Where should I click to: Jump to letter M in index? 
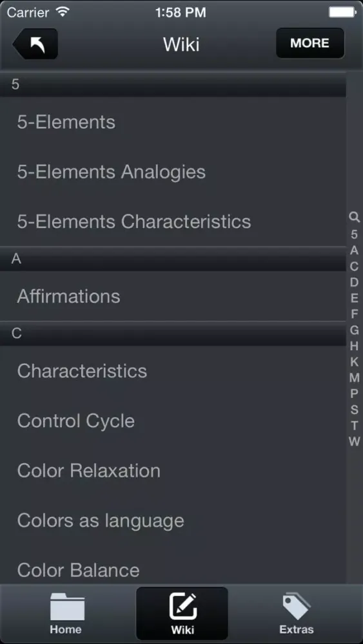click(355, 378)
